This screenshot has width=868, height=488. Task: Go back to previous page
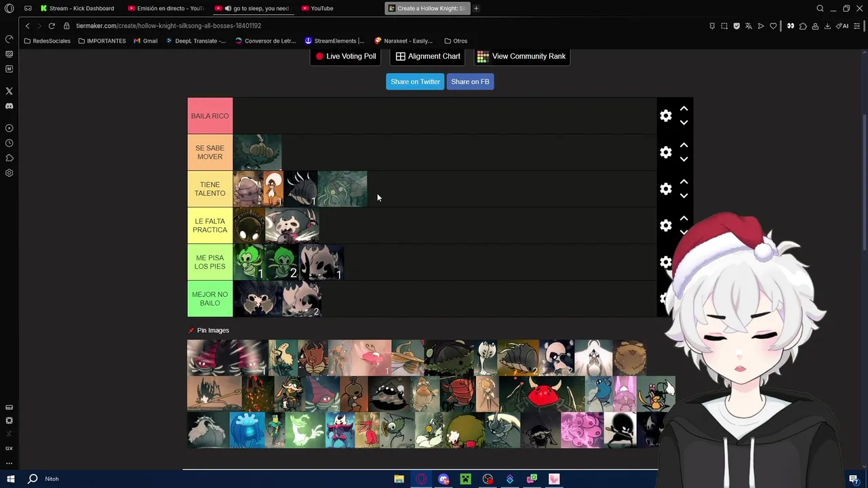tap(27, 26)
